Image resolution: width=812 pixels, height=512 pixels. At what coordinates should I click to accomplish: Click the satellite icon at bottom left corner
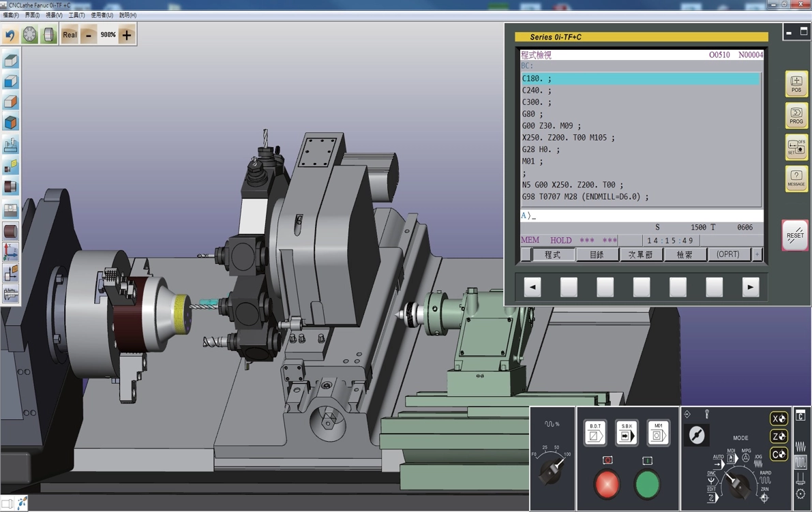[x=21, y=502]
